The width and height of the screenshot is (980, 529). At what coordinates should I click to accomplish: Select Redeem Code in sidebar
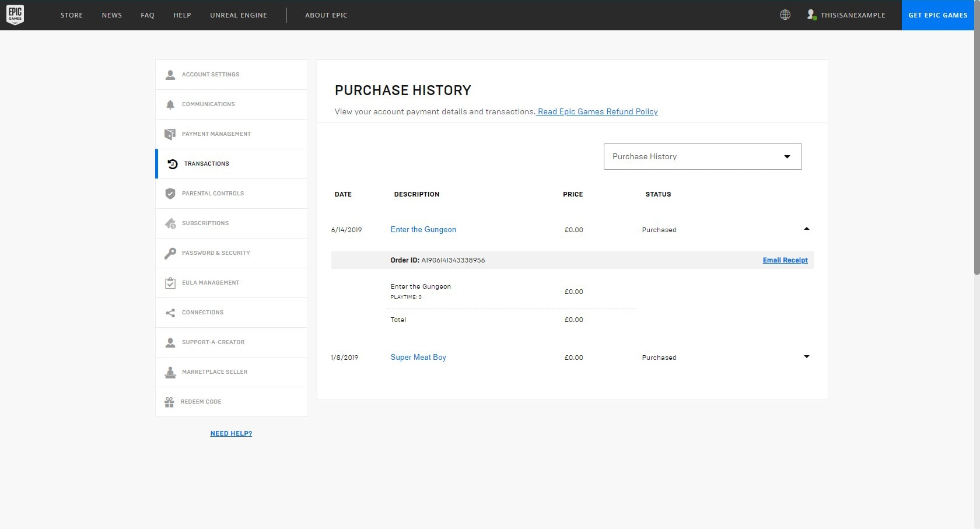click(231, 402)
